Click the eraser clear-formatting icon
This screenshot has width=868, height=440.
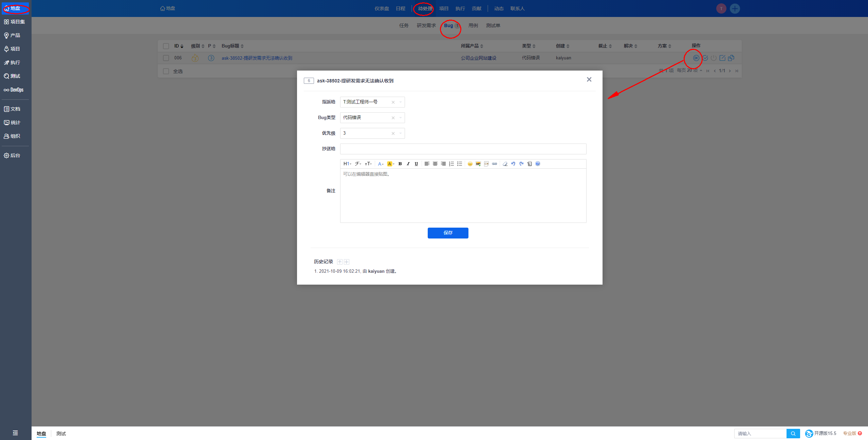[x=505, y=164]
